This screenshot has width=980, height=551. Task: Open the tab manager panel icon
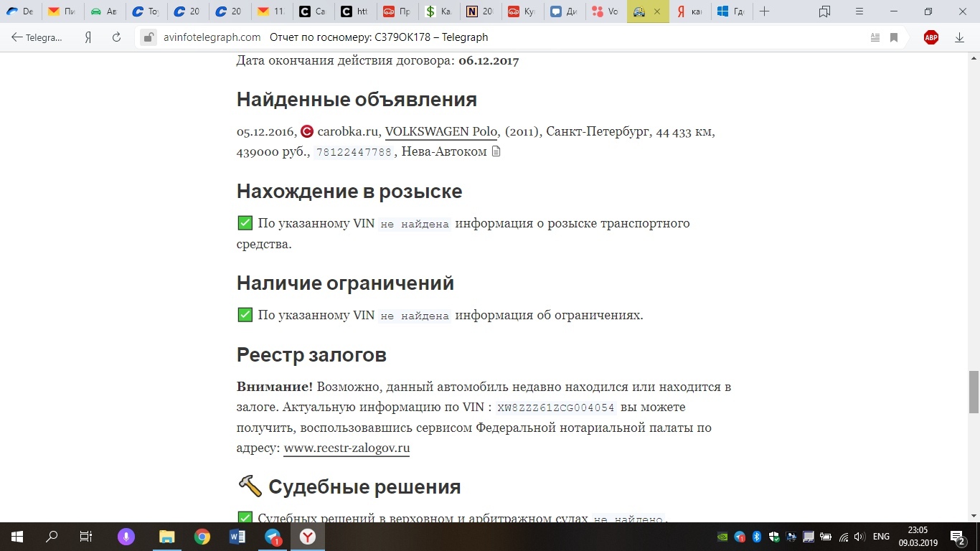coord(824,11)
